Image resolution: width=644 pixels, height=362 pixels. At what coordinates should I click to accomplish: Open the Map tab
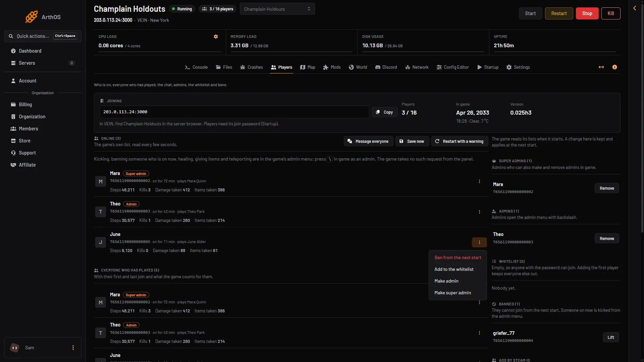click(308, 67)
